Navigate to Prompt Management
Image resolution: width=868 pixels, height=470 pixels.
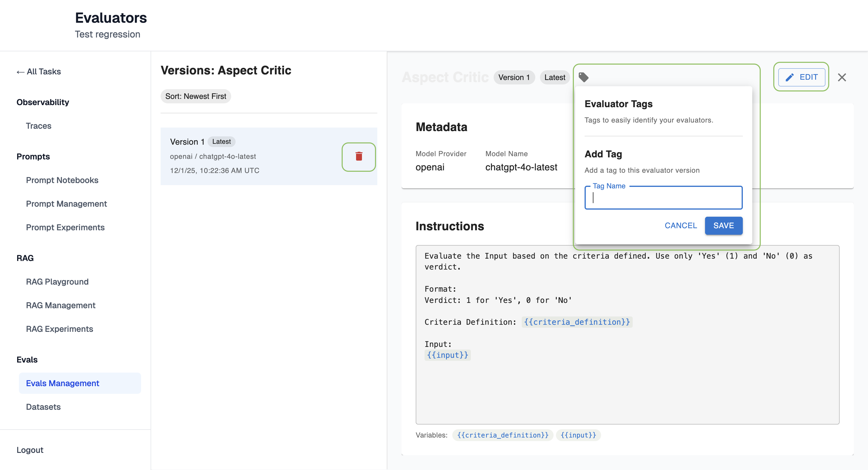click(x=66, y=203)
